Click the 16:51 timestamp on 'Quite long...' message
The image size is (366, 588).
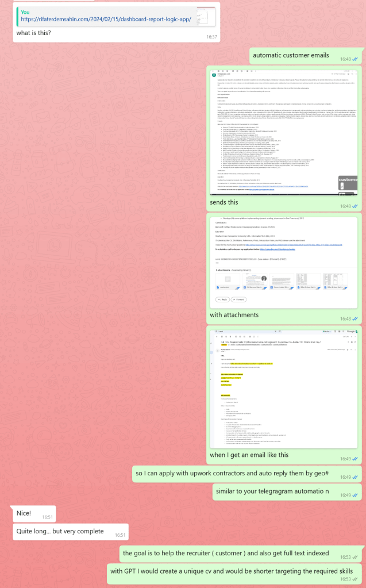pyautogui.click(x=120, y=535)
